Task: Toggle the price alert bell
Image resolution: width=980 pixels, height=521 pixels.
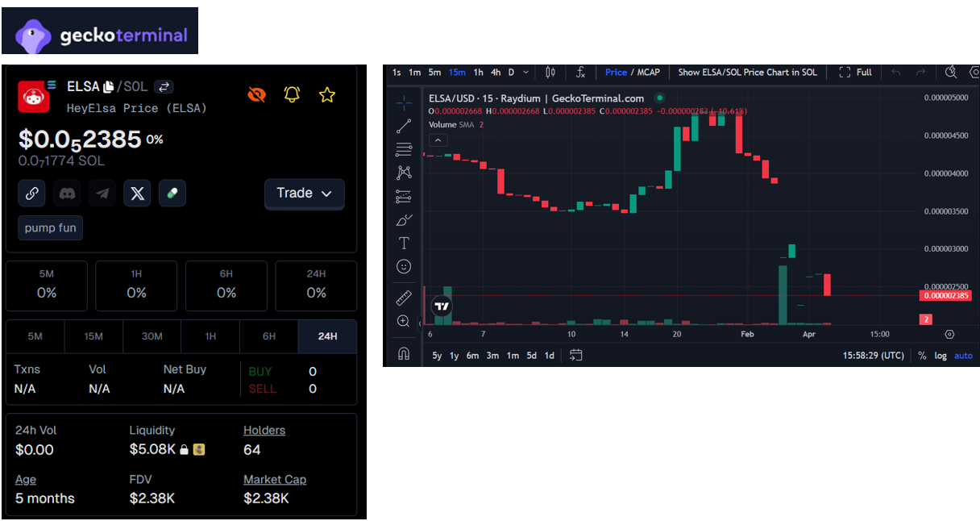Action: (292, 95)
